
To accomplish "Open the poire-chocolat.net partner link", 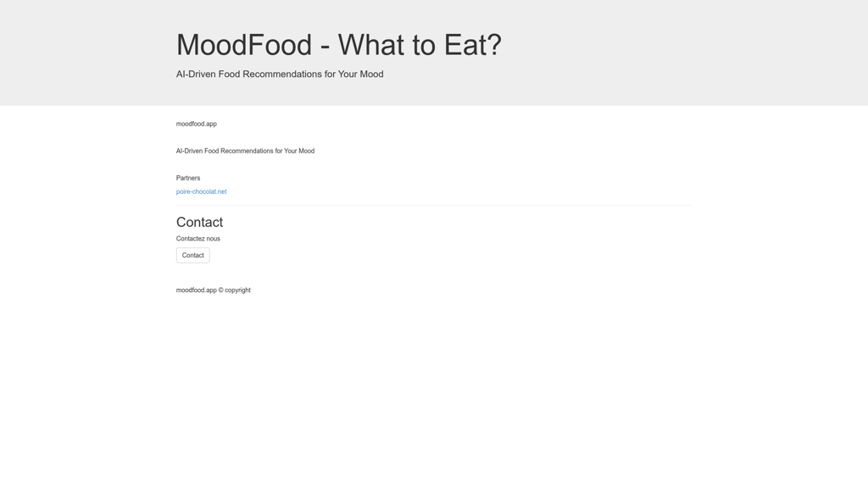I will 201,191.
